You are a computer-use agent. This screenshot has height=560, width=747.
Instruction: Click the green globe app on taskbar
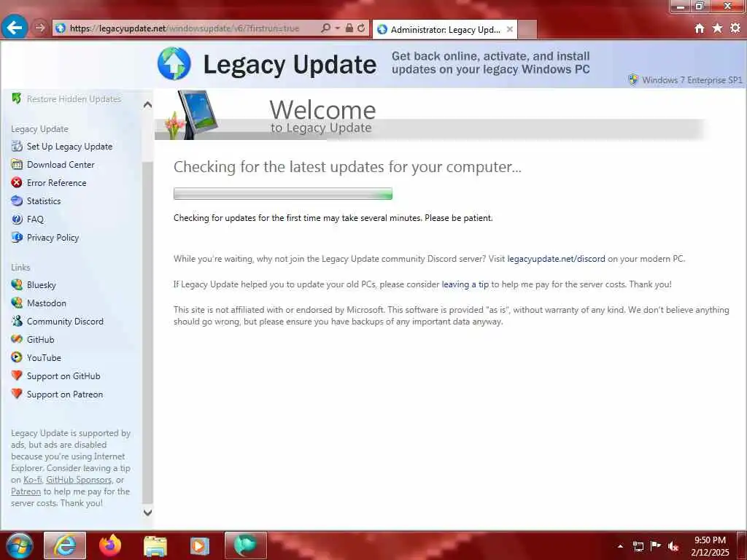click(245, 545)
